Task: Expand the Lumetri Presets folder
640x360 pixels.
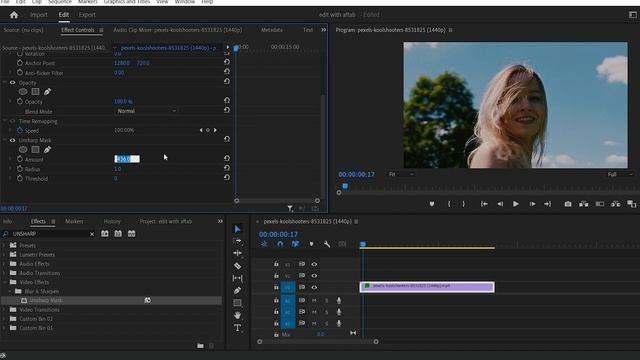Action: (4, 254)
